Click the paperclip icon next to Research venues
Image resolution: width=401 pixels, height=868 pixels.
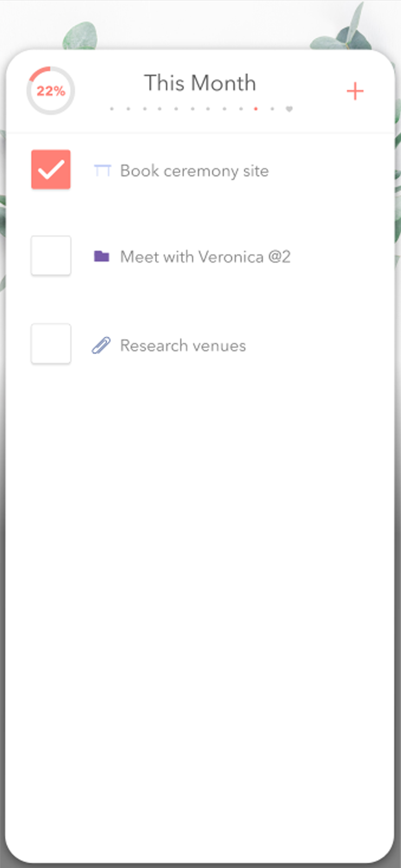click(101, 345)
